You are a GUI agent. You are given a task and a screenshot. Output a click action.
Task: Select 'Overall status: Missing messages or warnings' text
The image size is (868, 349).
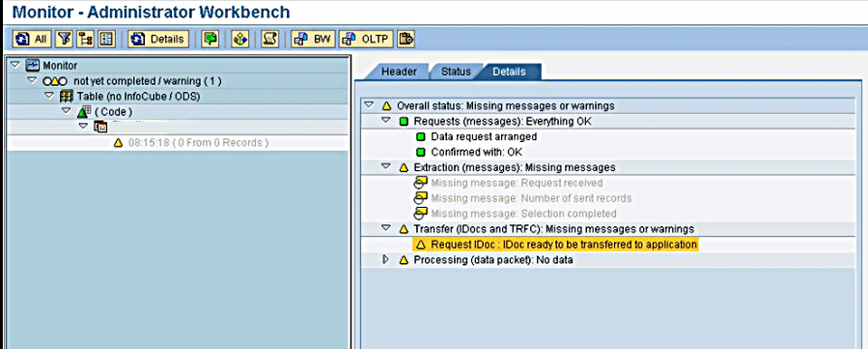pos(505,105)
